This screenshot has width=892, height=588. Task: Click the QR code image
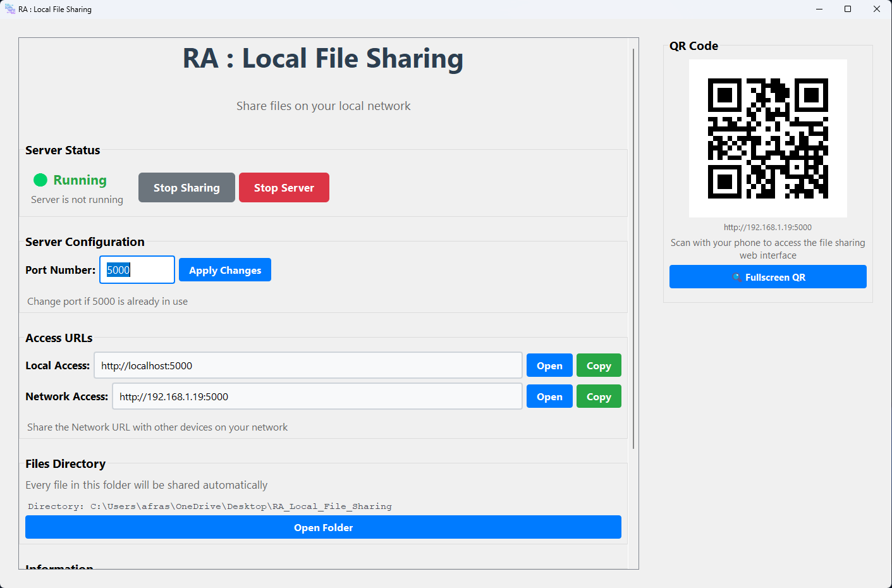coord(767,137)
